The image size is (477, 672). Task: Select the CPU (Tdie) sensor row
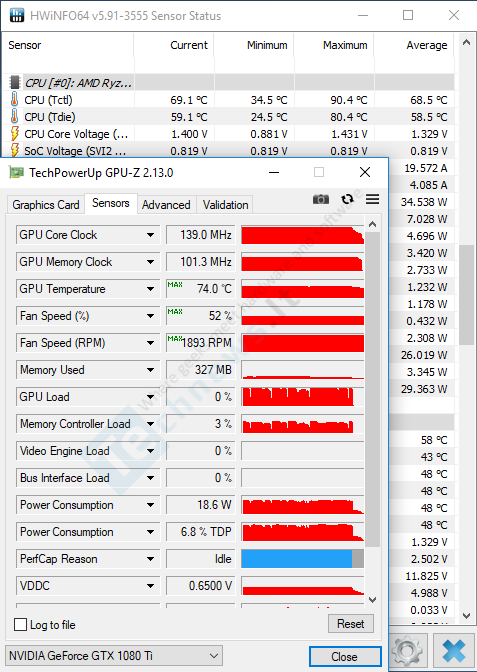coord(228,117)
